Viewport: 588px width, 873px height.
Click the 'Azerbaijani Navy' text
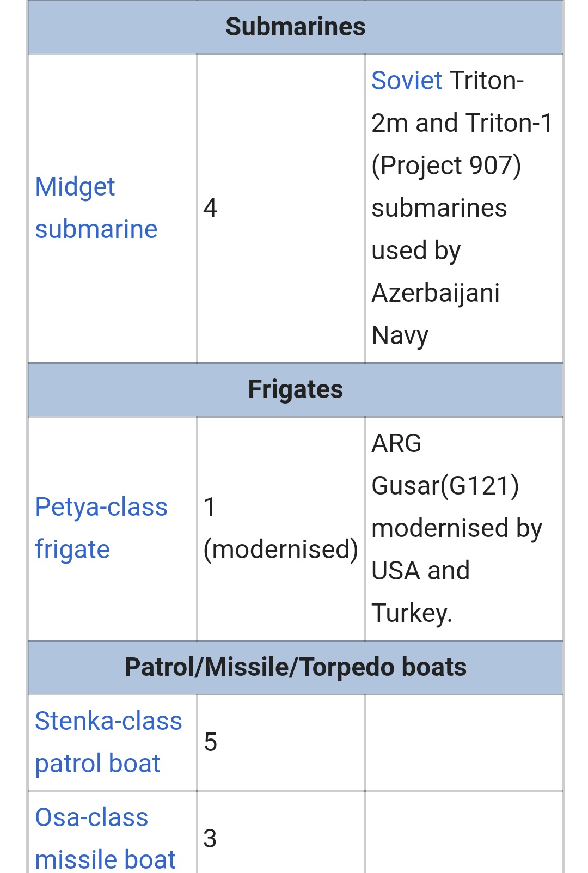435,314
